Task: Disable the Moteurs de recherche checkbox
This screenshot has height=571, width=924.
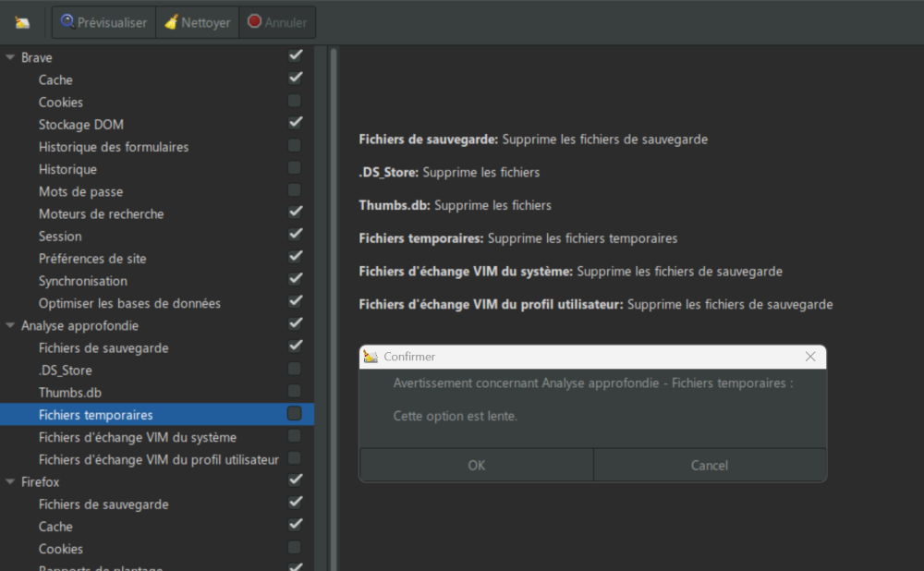Action: click(295, 213)
